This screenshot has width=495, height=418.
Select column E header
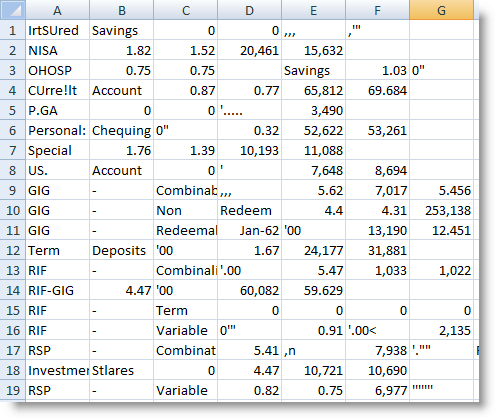point(313,10)
